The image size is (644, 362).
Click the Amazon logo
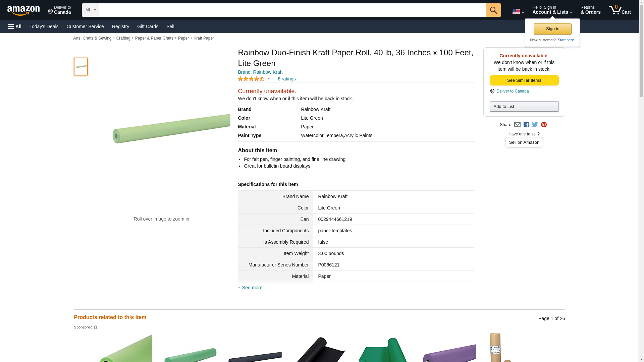tap(23, 10)
